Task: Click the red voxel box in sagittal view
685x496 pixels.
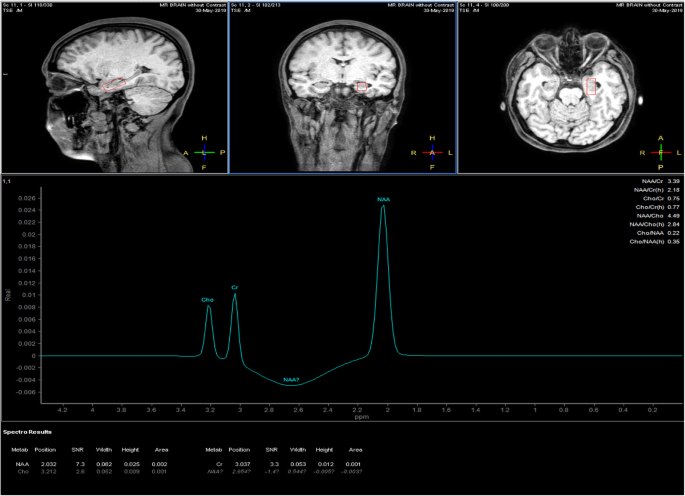Action: 116,84
